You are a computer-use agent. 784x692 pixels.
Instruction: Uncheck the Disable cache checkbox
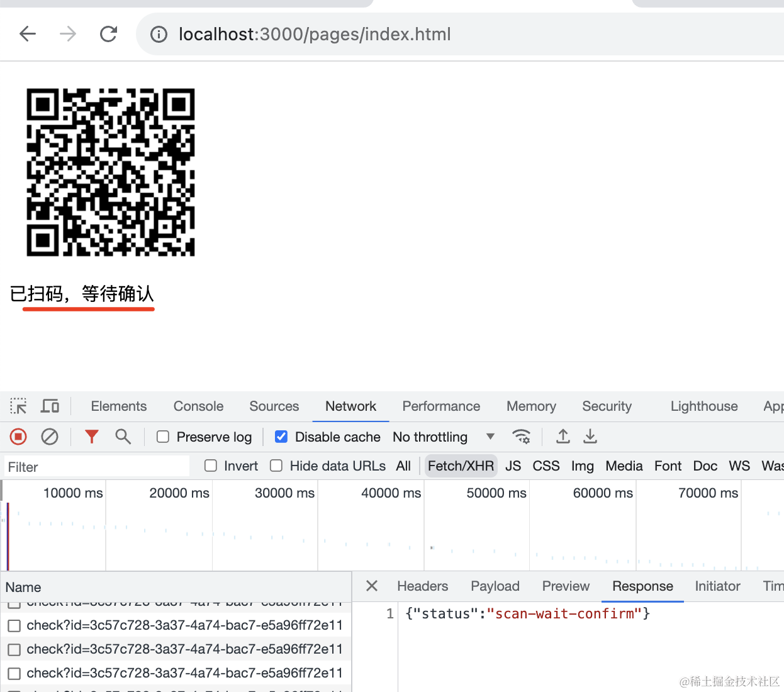281,437
